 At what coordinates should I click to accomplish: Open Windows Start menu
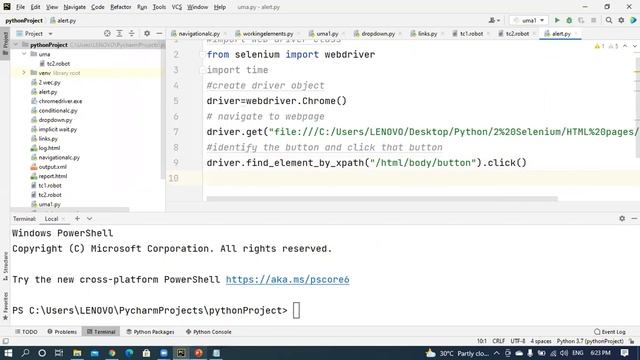(x=8, y=353)
